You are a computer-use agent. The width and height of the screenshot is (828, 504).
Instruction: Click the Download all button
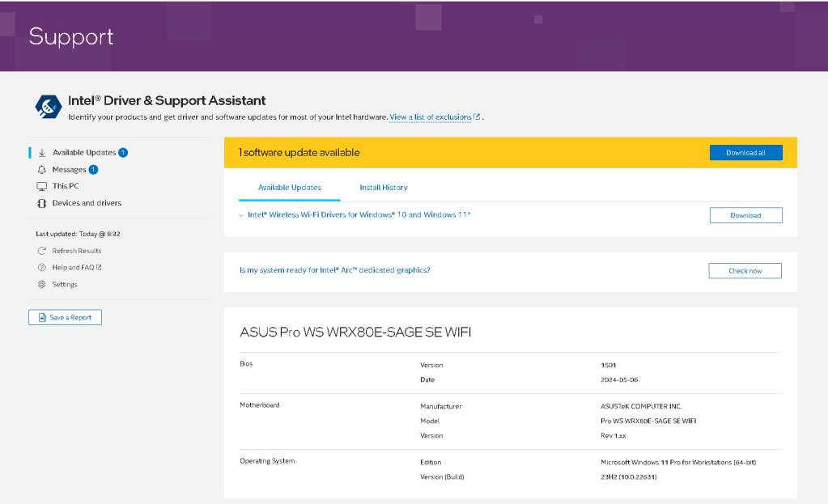pos(745,153)
